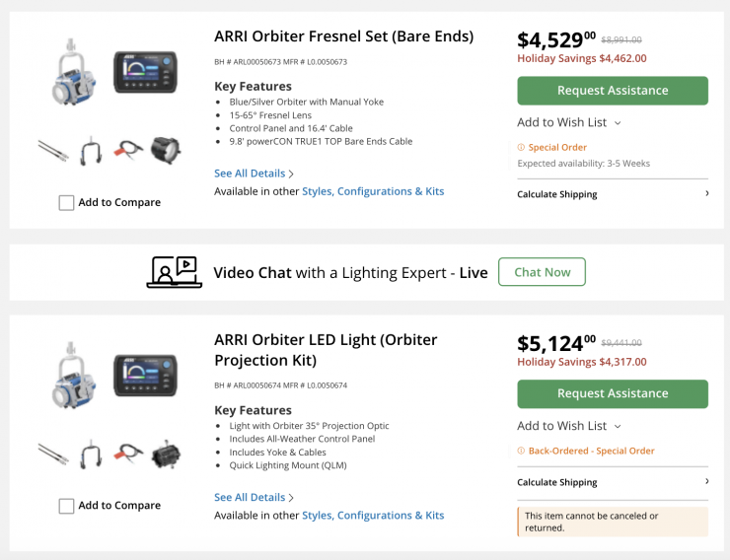Expand Calculate Shipping for the Projection Kit
This screenshot has width=730, height=560.
pyautogui.click(x=612, y=482)
